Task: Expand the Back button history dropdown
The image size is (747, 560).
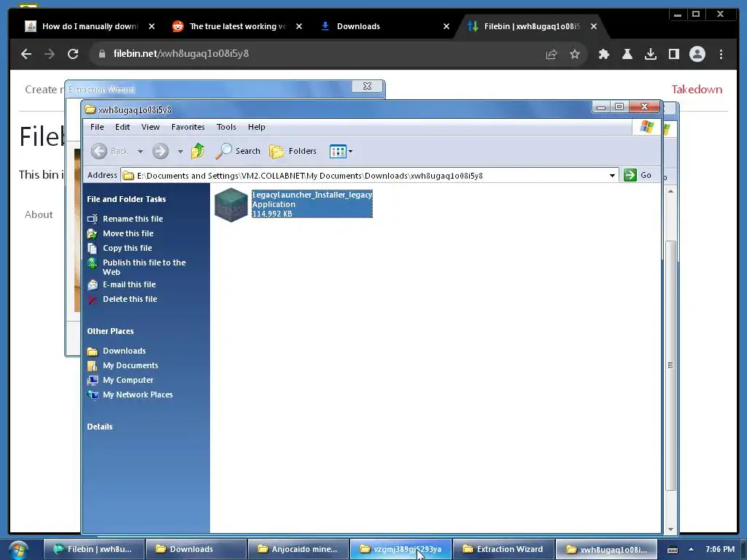Action: click(x=140, y=152)
